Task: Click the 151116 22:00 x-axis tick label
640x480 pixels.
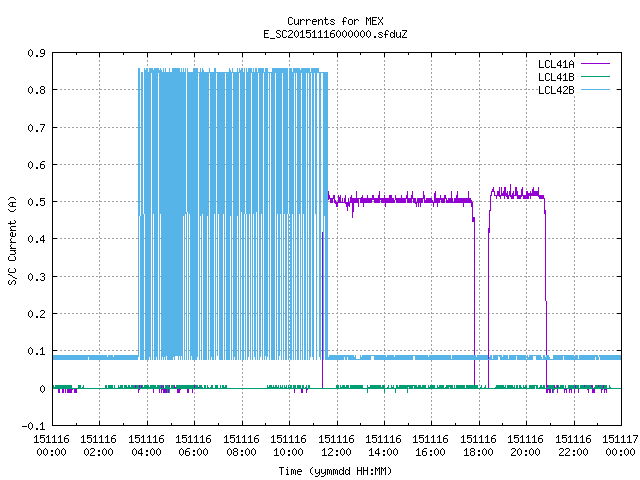Action: point(573,446)
